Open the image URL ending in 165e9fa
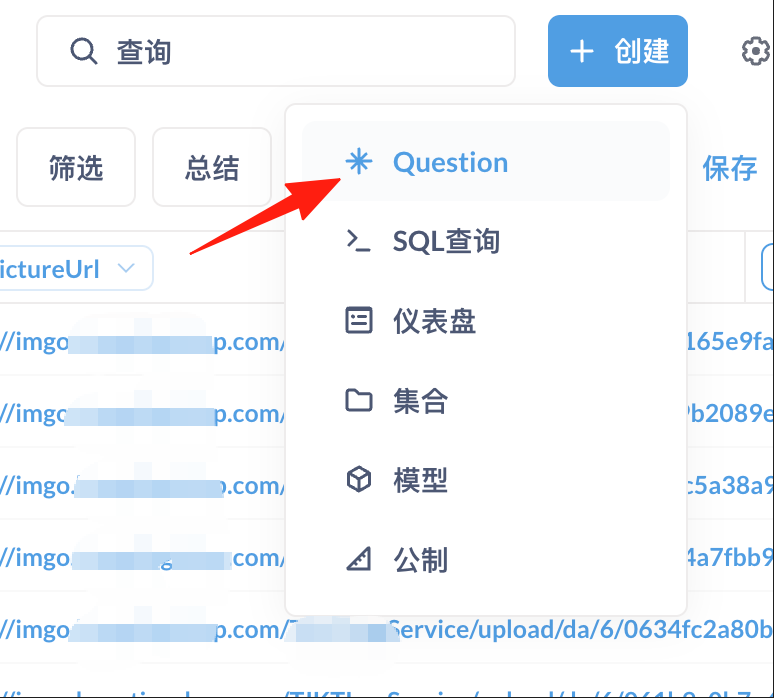774x698 pixels. [728, 343]
